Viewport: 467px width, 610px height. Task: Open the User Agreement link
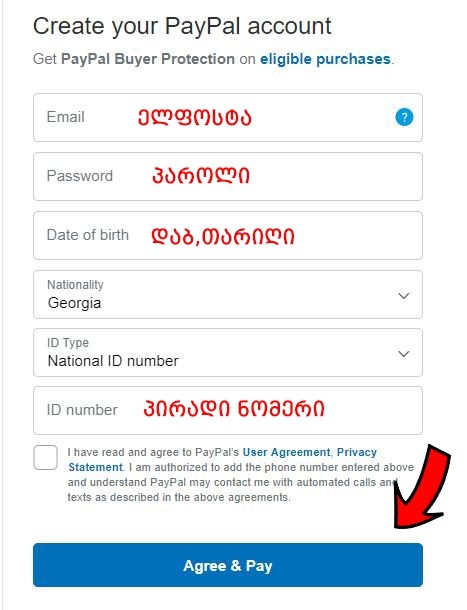coord(286,452)
